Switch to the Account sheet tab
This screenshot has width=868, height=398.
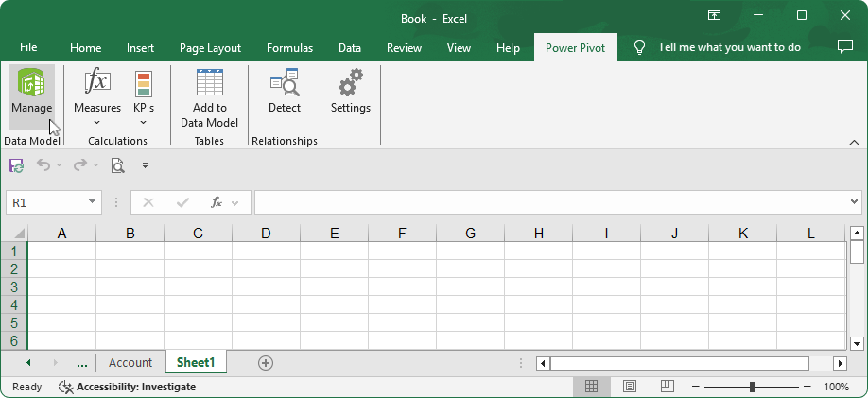(x=130, y=363)
